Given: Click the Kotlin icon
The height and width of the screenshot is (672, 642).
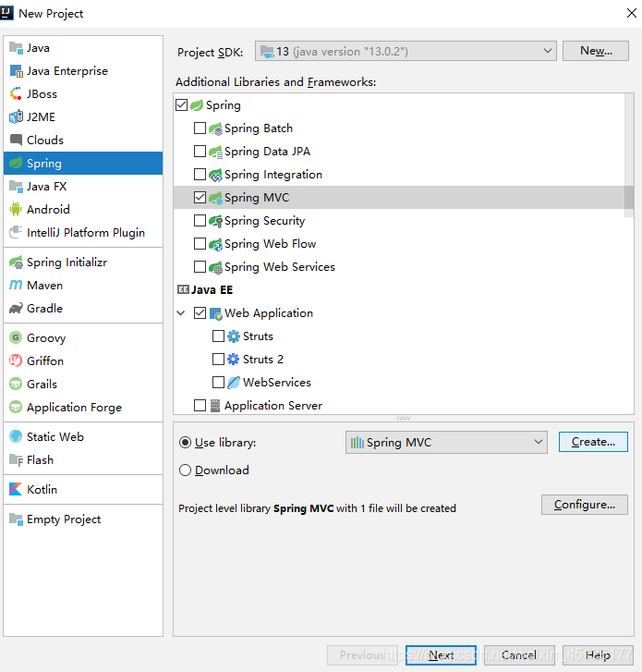Looking at the screenshot, I should point(16,489).
